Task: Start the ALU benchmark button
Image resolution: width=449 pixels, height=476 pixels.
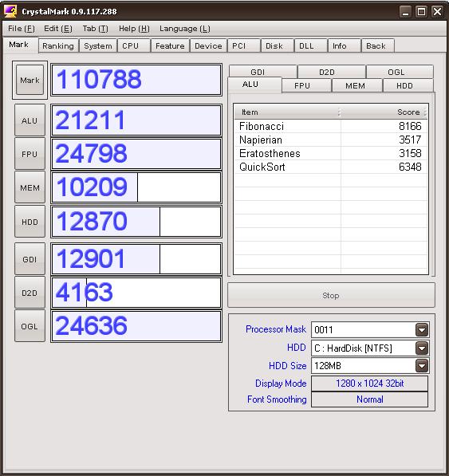Action: (x=30, y=120)
